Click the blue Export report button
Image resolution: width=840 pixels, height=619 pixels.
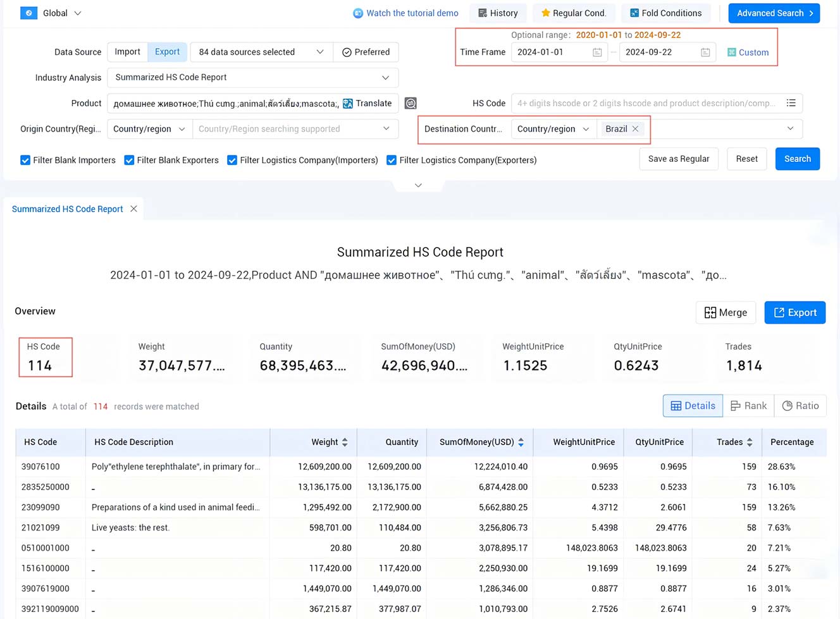point(795,312)
